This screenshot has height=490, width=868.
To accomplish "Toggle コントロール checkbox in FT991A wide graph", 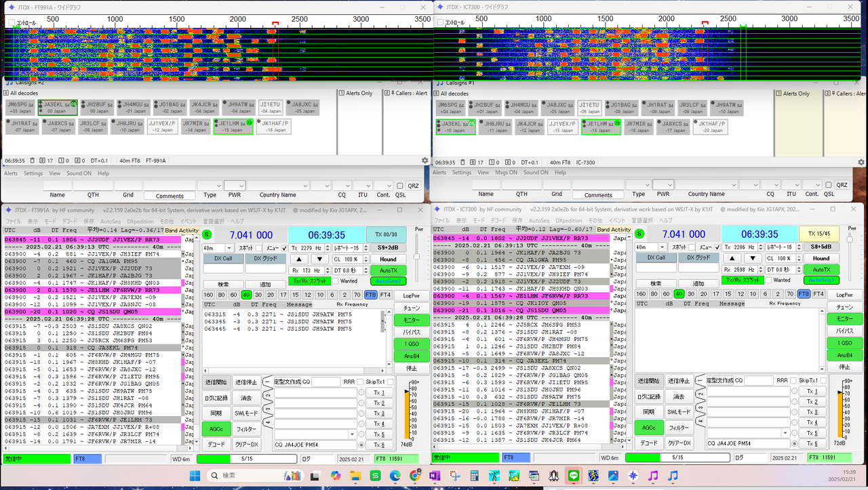I will click(x=11, y=23).
